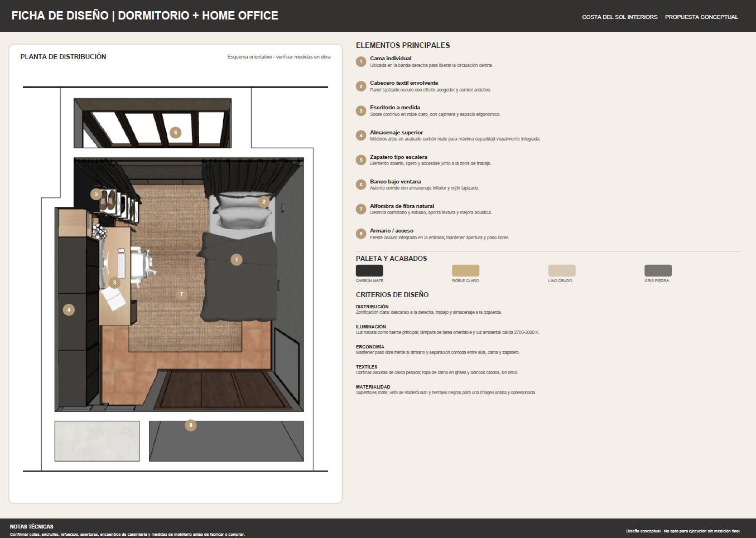756x538 pixels.
Task: Click the 'Banco bajo ventana' title
Action: (x=396, y=181)
